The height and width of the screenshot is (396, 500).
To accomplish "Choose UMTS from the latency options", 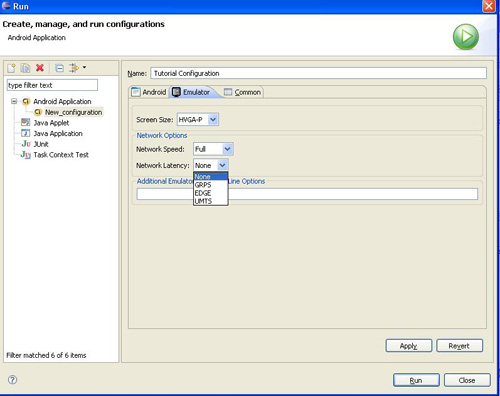I will pyautogui.click(x=210, y=201).
